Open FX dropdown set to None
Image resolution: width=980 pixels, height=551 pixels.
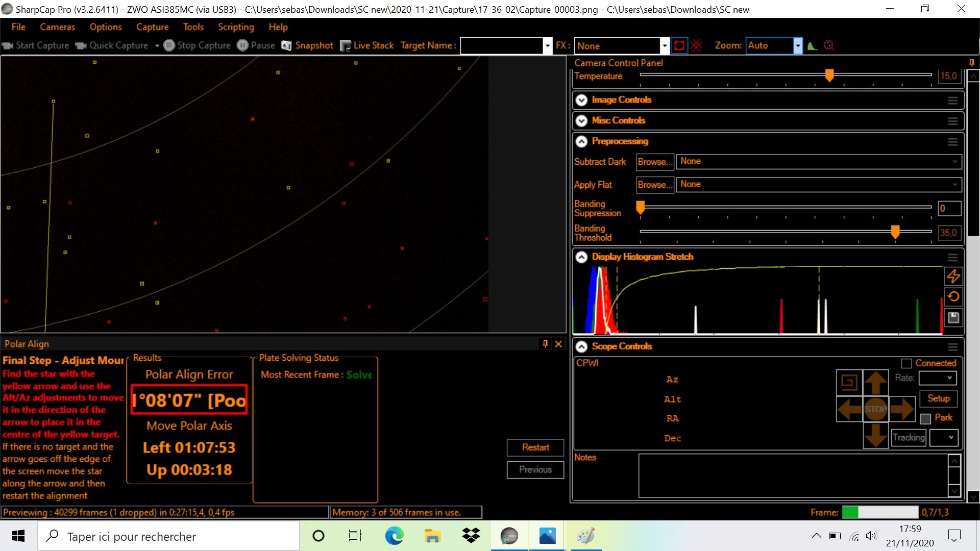[x=664, y=45]
